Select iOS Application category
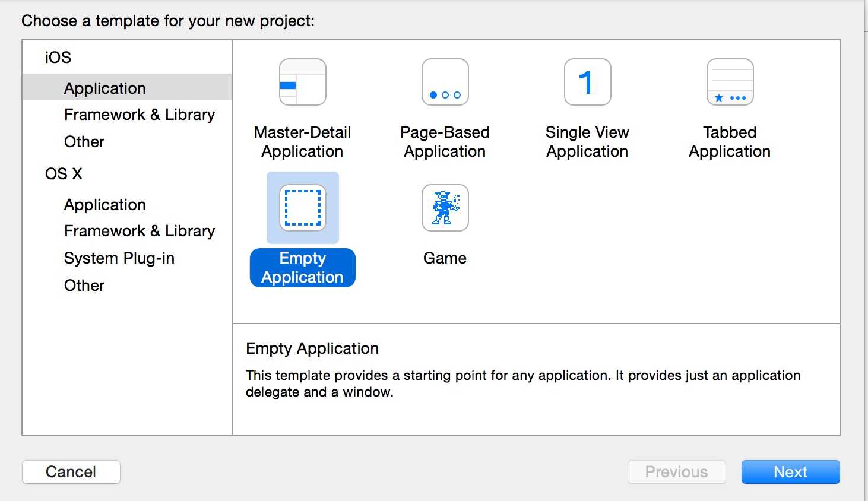Image resolution: width=868 pixels, height=501 pixels. (x=127, y=87)
